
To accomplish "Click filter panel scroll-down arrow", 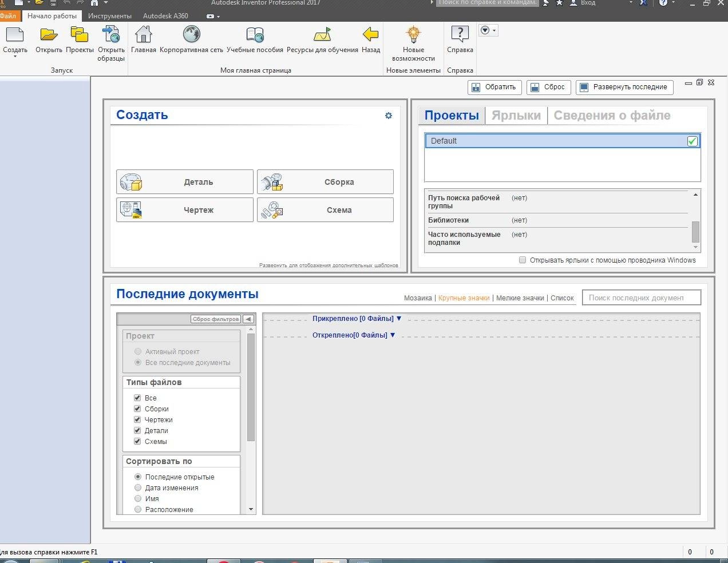I will 251,509.
